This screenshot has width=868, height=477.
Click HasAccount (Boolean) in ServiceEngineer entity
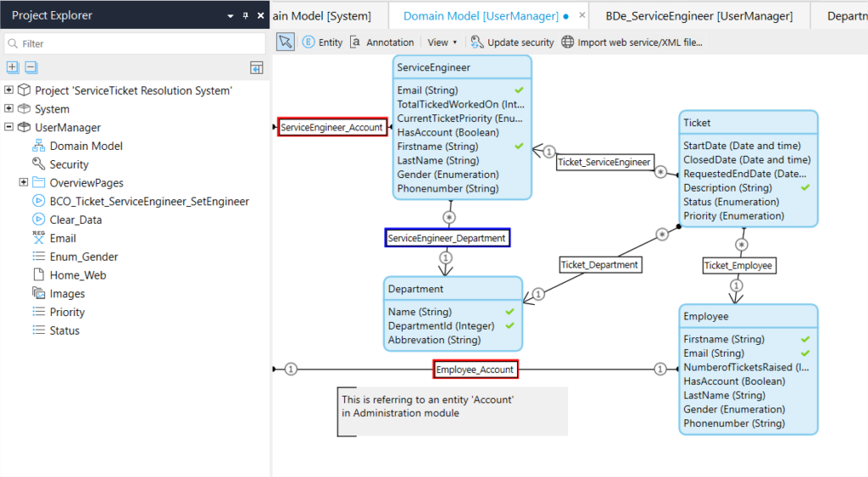click(448, 132)
